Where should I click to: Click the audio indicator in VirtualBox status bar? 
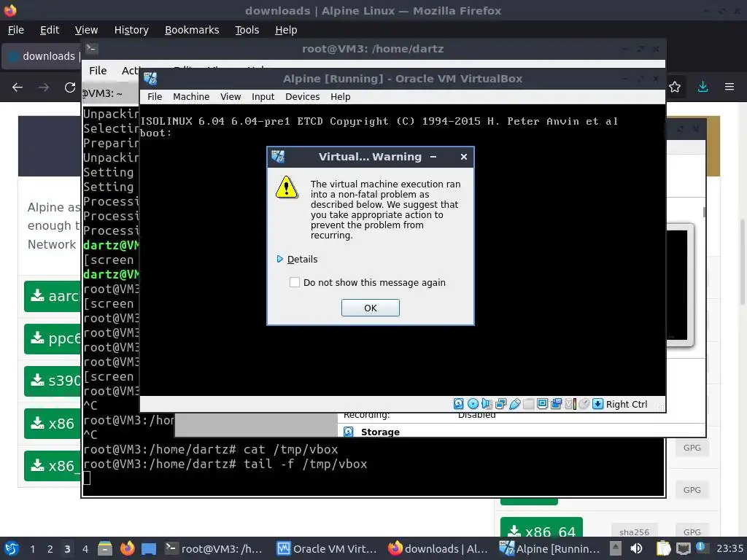pos(487,404)
